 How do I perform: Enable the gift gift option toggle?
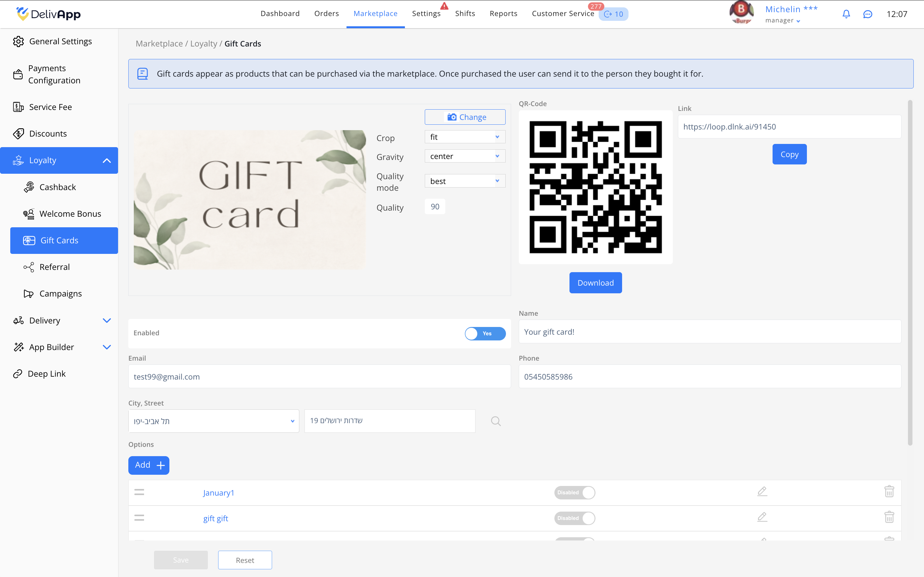(575, 518)
